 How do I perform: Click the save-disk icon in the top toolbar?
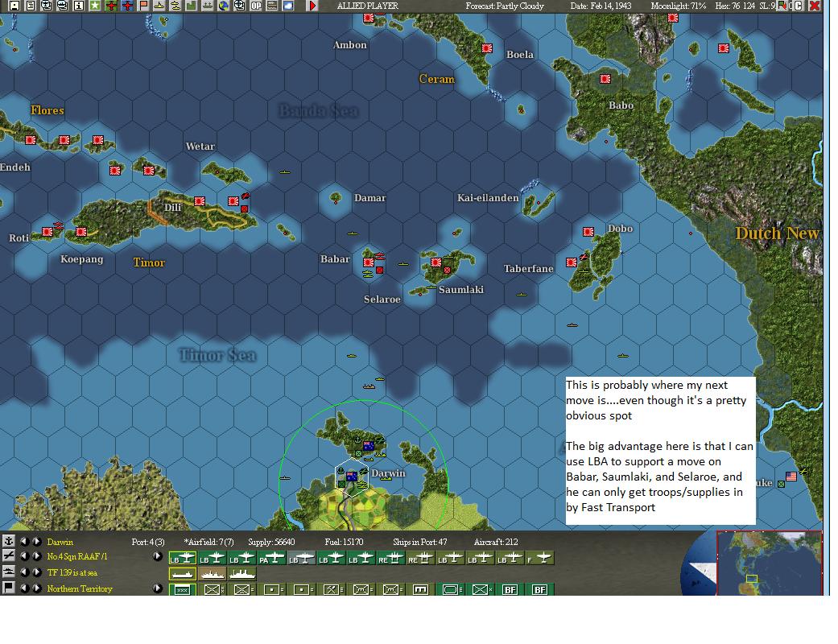tap(14, 6)
